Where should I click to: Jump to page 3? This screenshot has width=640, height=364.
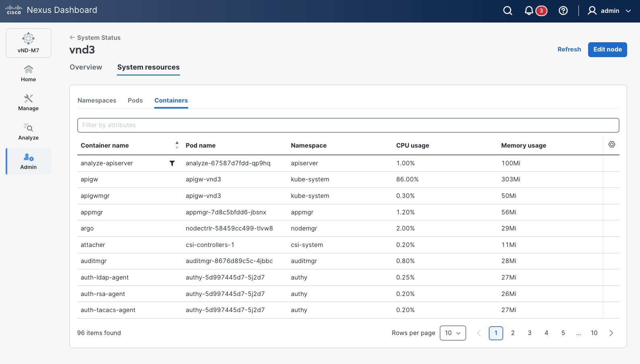(530, 333)
